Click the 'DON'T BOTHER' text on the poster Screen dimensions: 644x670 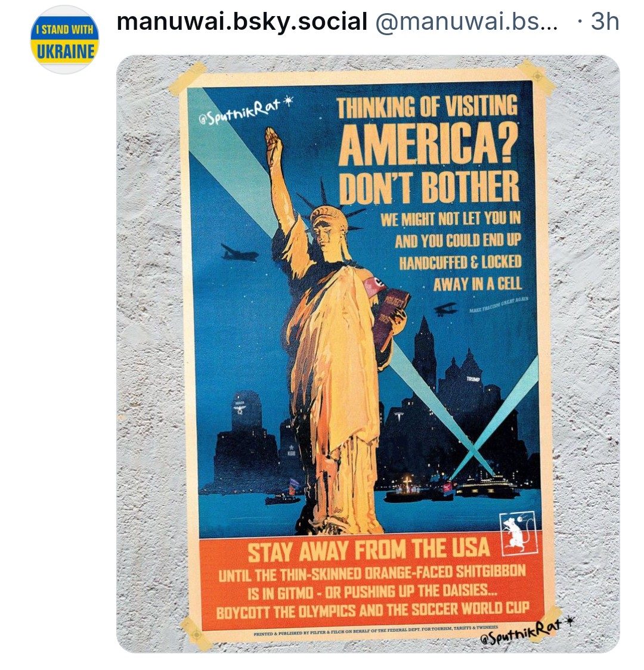pos(429,188)
